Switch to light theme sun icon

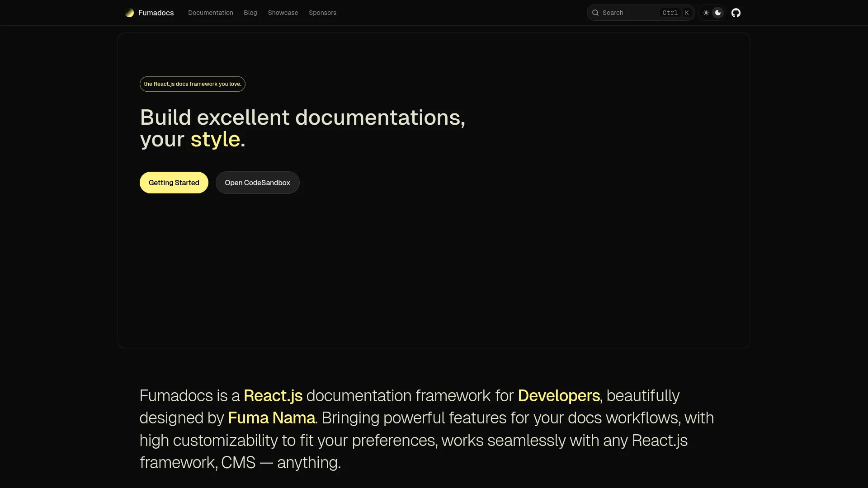point(706,13)
